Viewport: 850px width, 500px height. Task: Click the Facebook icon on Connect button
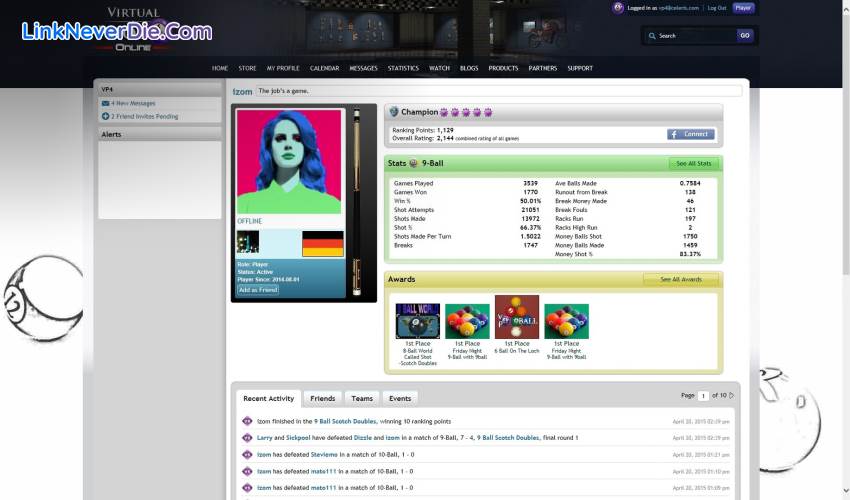pos(673,134)
